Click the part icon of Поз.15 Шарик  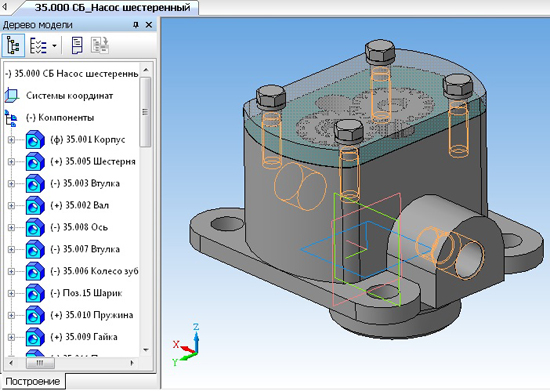point(35,293)
